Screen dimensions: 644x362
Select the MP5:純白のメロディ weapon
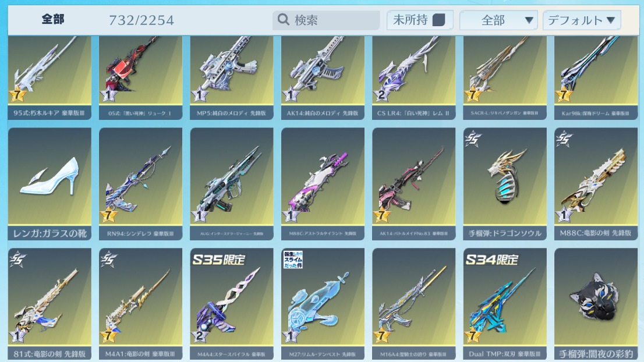[x=232, y=78]
